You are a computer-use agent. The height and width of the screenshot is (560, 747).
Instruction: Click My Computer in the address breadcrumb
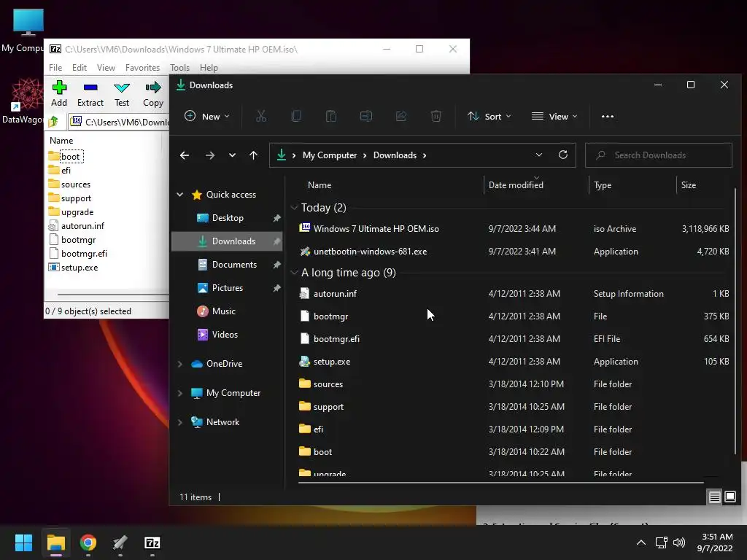click(x=329, y=155)
